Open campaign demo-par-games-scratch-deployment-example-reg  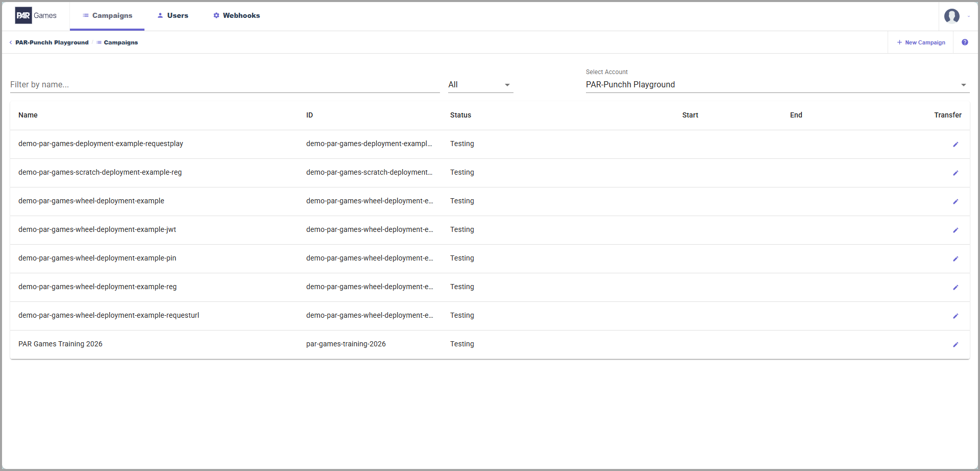click(100, 172)
